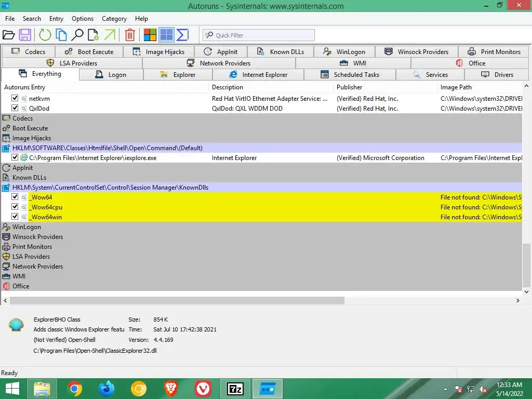Switch to the Known DLLs tab
Viewport: 532px width, 399px height.
[x=281, y=51]
